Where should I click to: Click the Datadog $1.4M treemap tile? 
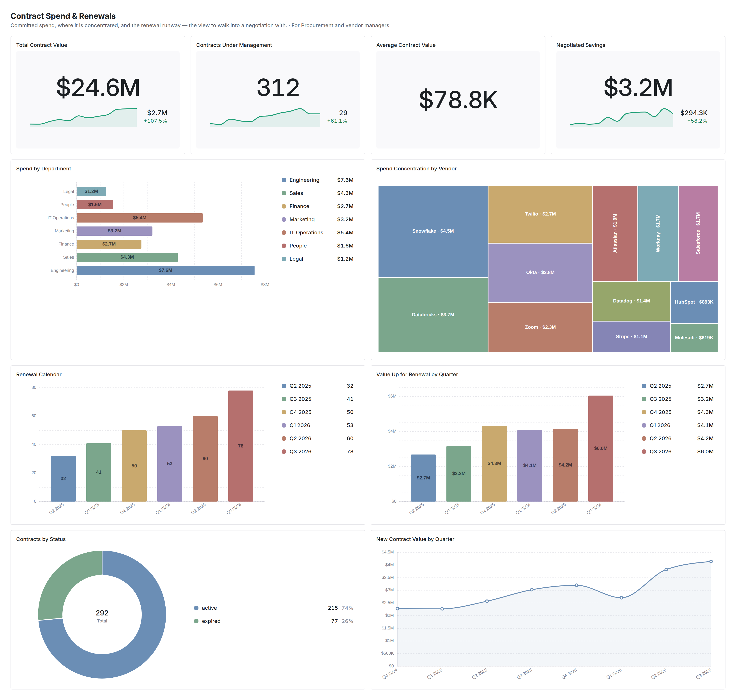[631, 301]
